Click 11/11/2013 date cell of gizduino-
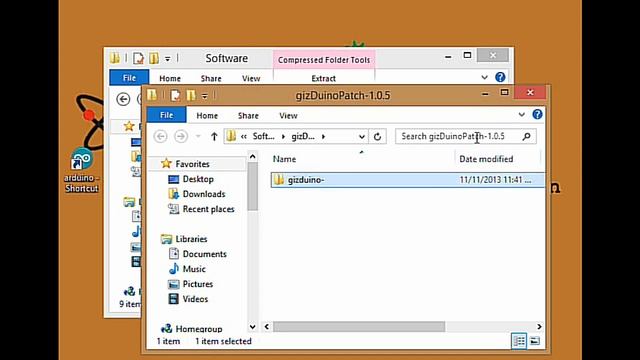The image size is (640, 360). (496, 180)
